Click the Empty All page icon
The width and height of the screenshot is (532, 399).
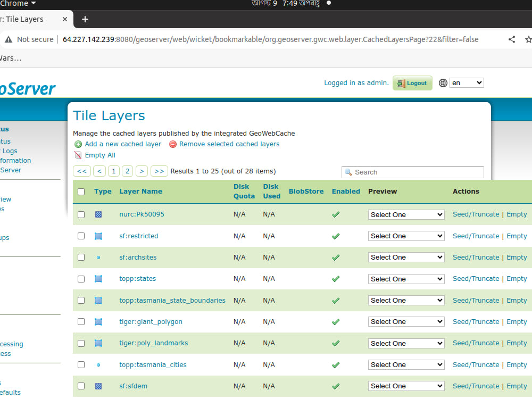click(x=78, y=155)
